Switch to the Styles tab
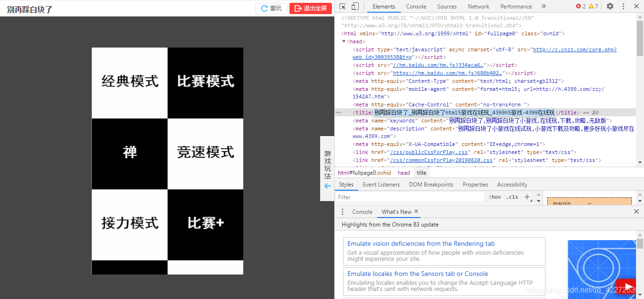The width and height of the screenshot is (644, 299). point(346,185)
